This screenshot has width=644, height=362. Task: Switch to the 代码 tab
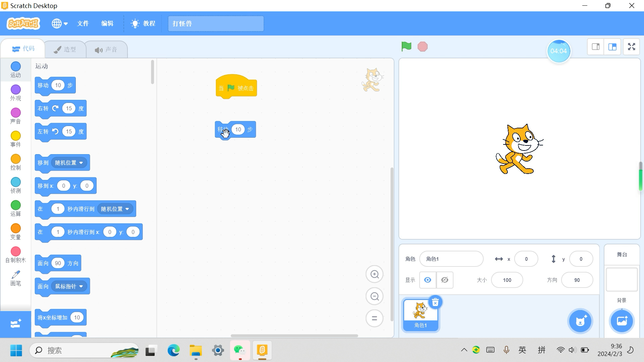23,49
